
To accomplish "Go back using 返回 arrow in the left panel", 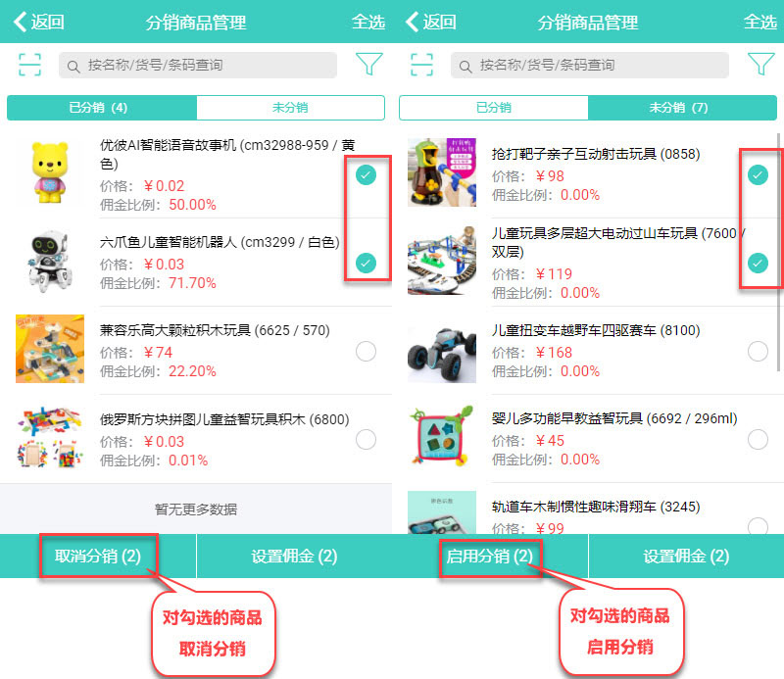I will [x=39, y=22].
